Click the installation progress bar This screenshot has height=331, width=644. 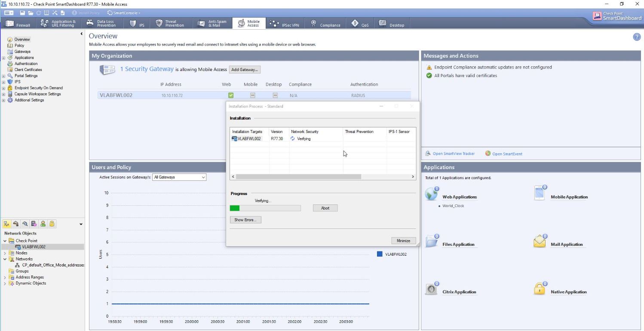pyautogui.click(x=265, y=208)
